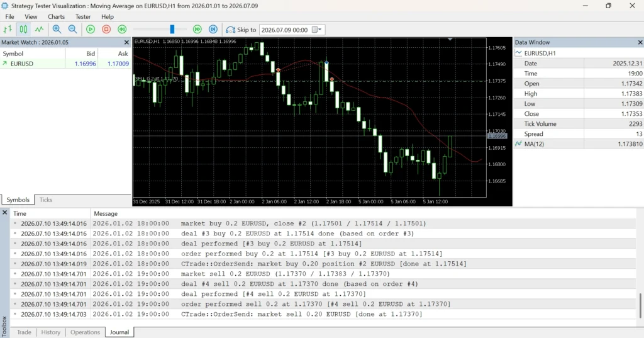The image size is (644, 338).
Task: Close the Market Watch panel
Action: (126, 42)
